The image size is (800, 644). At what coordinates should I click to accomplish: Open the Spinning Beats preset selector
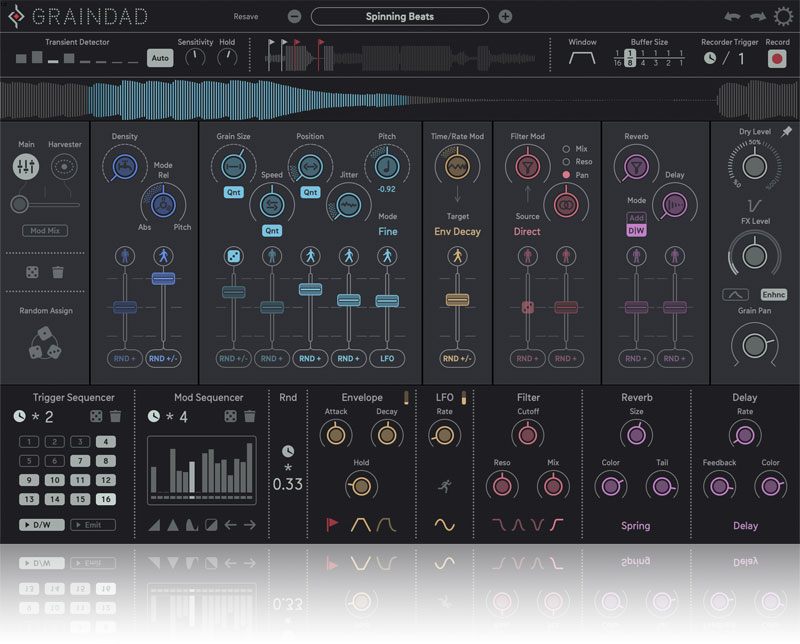pos(399,17)
